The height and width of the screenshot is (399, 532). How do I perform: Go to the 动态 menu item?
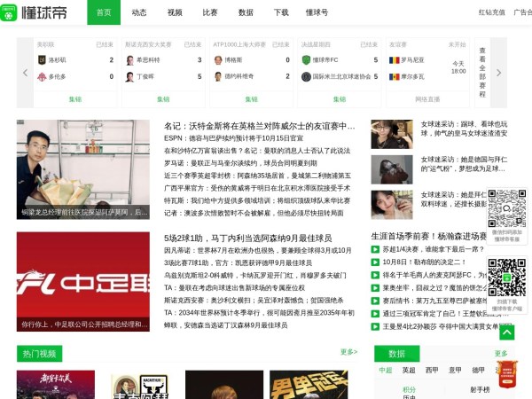tap(139, 12)
